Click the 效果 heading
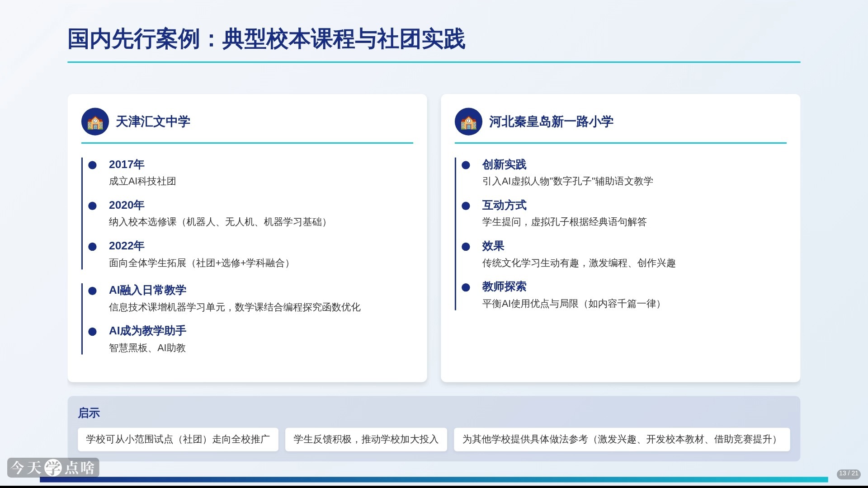 point(493,246)
